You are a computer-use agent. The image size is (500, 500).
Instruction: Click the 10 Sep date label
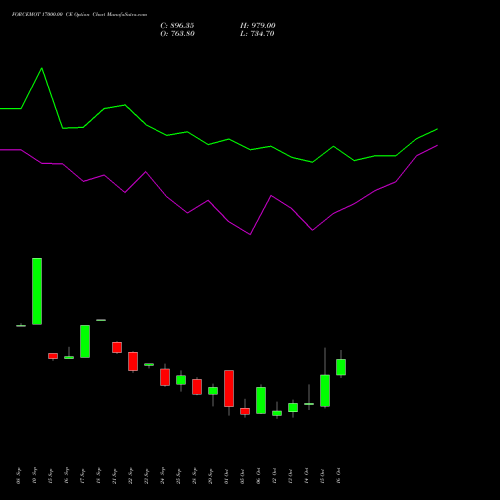35,476
